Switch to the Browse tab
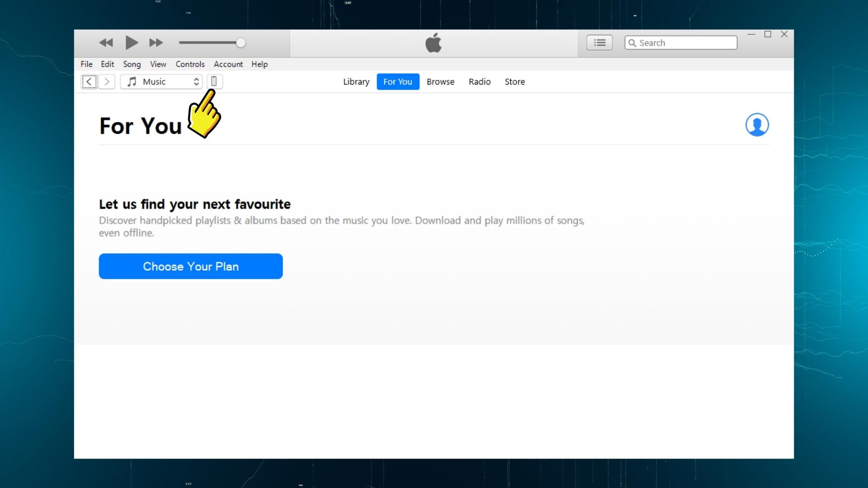 point(440,82)
